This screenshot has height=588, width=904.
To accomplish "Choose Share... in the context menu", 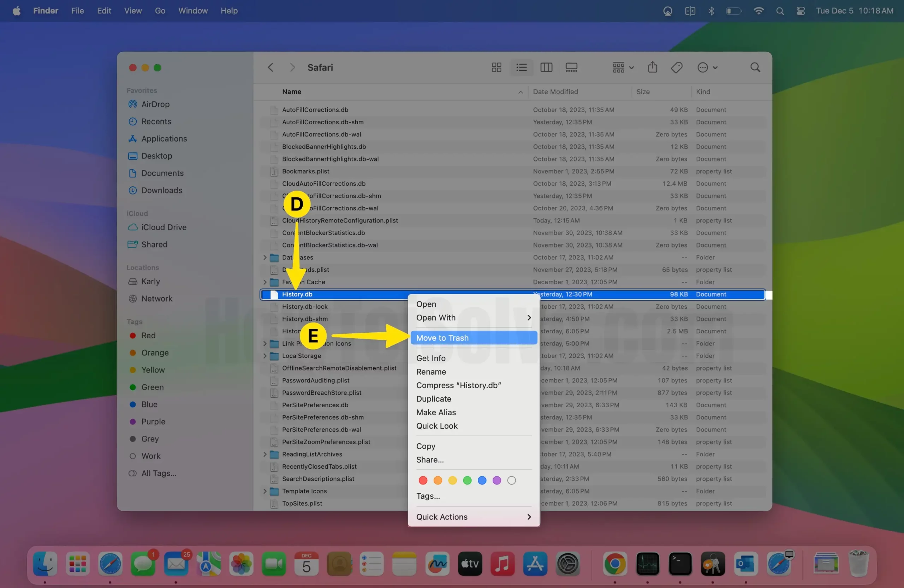I will (x=473, y=459).
